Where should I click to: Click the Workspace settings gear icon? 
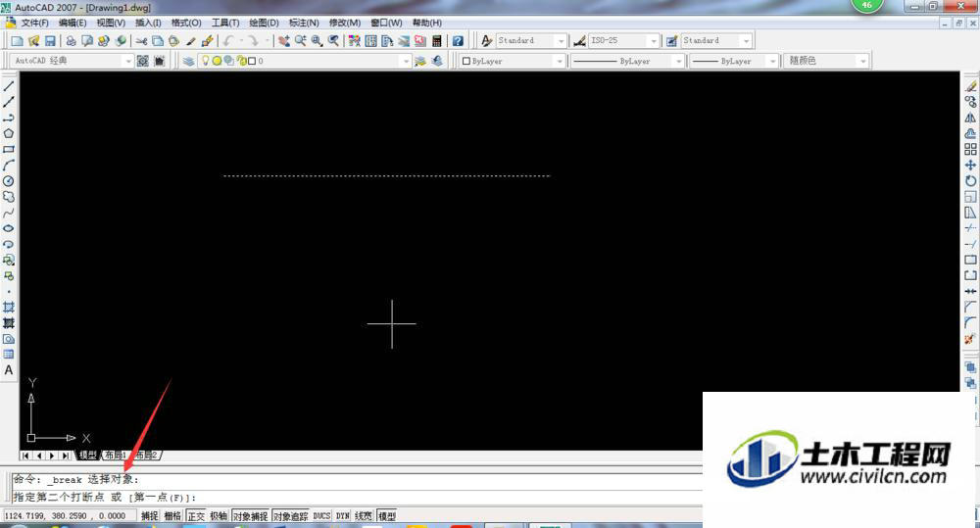(142, 61)
